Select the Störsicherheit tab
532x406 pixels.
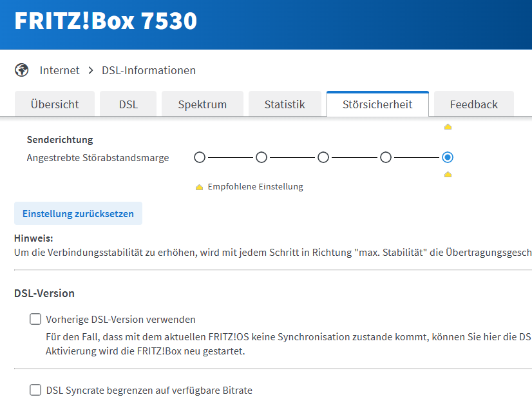[x=377, y=104]
